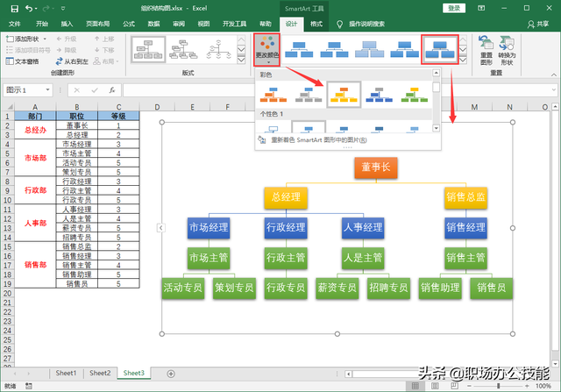
Task: Switch to Normal view in status bar
Action: (x=415, y=386)
